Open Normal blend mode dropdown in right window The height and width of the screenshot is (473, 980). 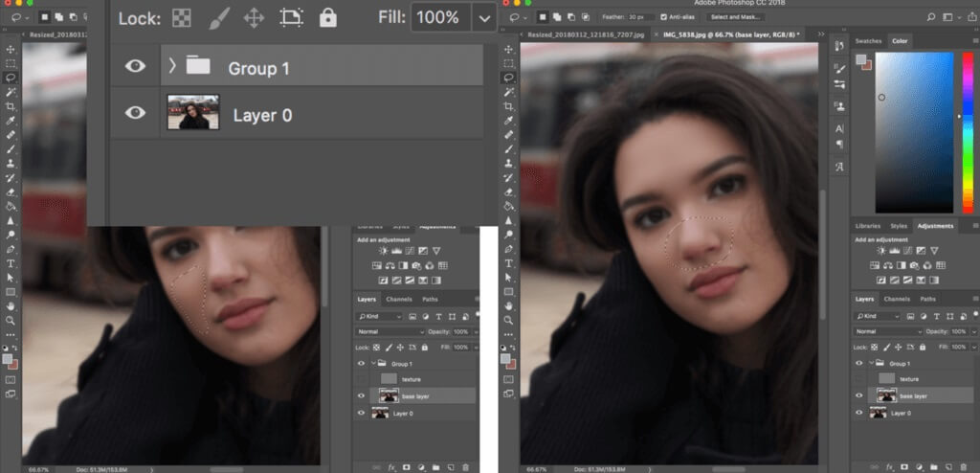887,331
